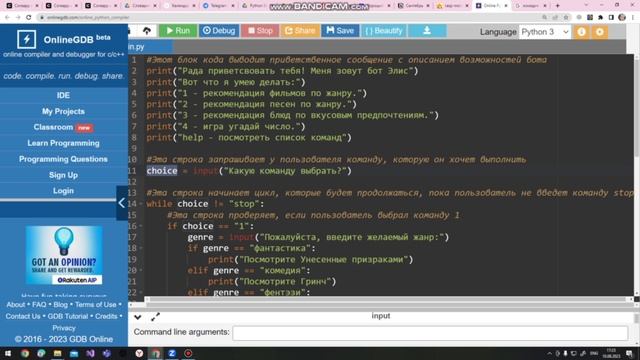Open the browser extensions puzzle icon

[600, 18]
